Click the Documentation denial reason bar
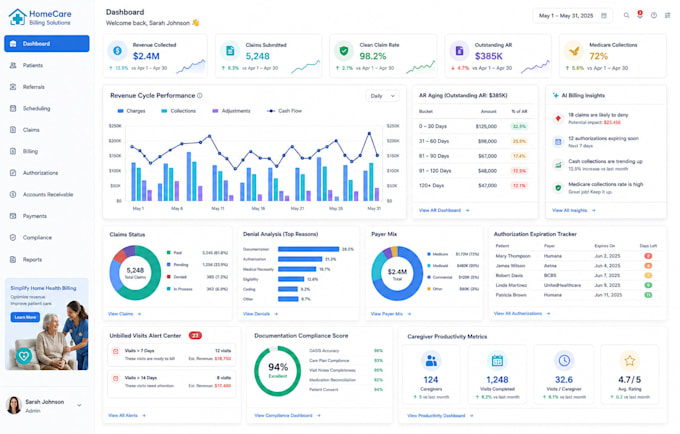Viewport: 680px width, 434px height. click(308, 249)
